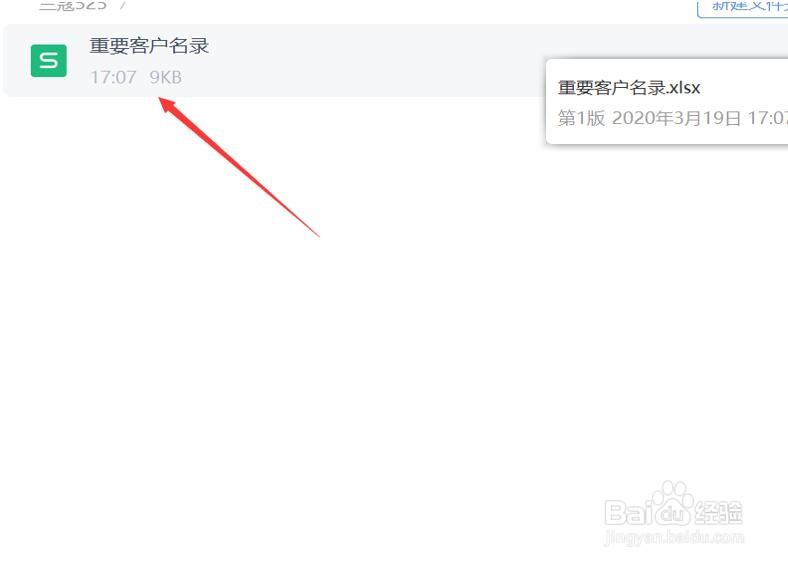Click the 第1版 version label in the tooltip
The height and width of the screenshot is (565, 788).
click(x=581, y=118)
